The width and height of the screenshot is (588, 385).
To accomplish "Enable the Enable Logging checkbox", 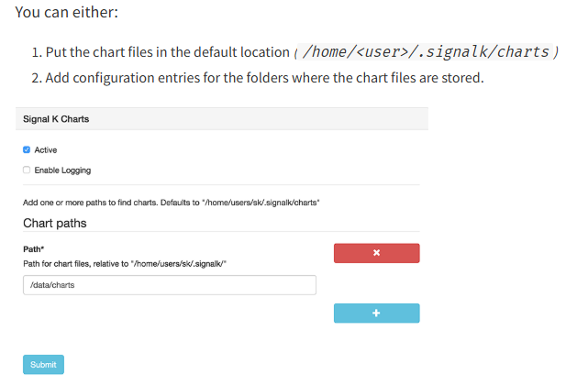I will (27, 170).
